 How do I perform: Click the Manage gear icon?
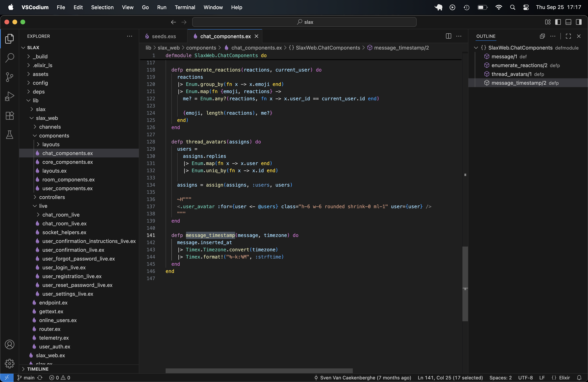tap(9, 363)
